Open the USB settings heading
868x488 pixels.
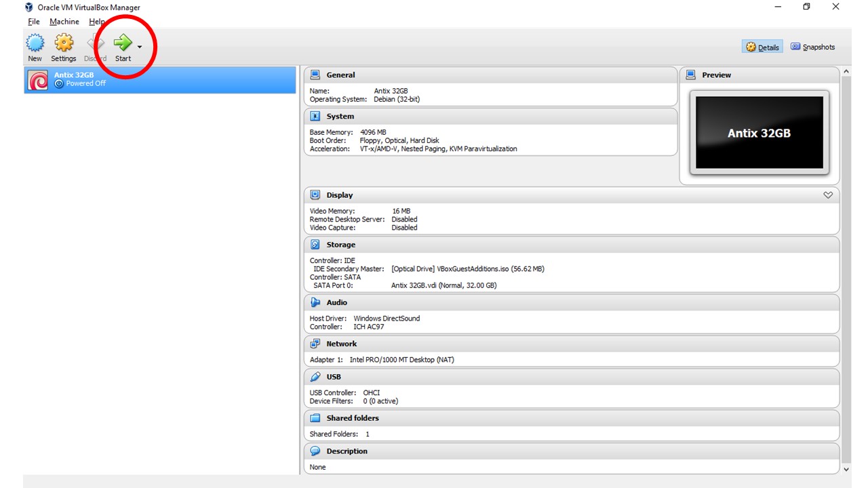tap(334, 377)
